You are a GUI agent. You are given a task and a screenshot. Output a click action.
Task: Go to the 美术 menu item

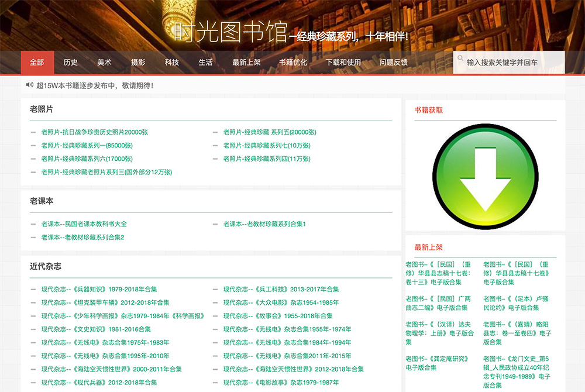click(104, 63)
